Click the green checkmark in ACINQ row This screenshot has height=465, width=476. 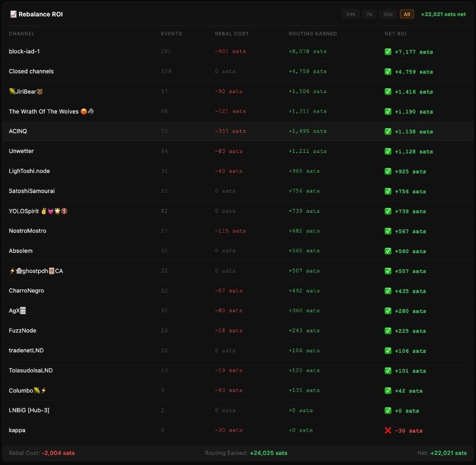(x=388, y=132)
